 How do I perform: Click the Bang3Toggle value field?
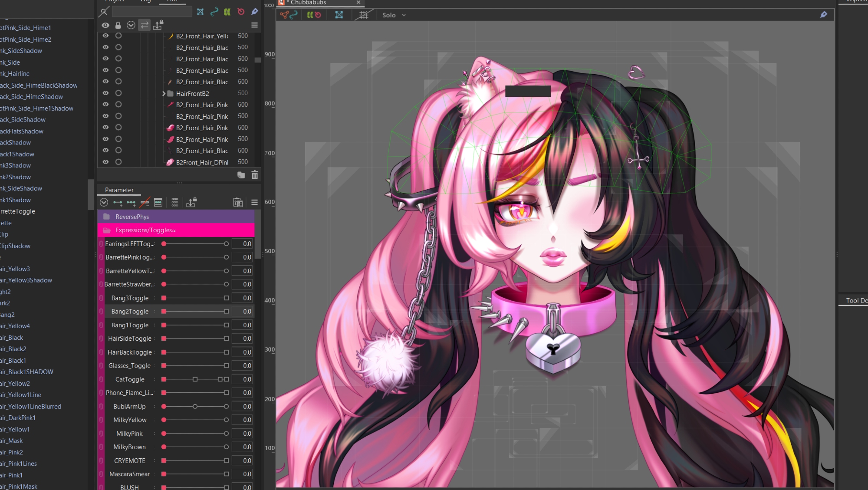click(243, 298)
